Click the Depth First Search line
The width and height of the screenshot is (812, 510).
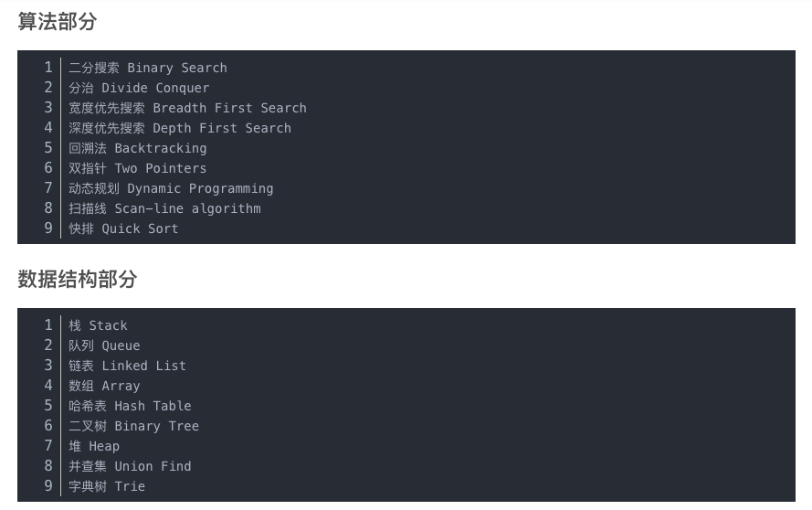click(x=180, y=128)
